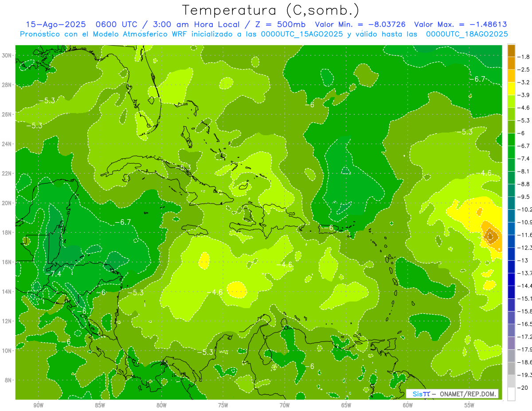This screenshot has width=532, height=411.
Task: Click the 12N latitude axis label
Action: [8, 321]
